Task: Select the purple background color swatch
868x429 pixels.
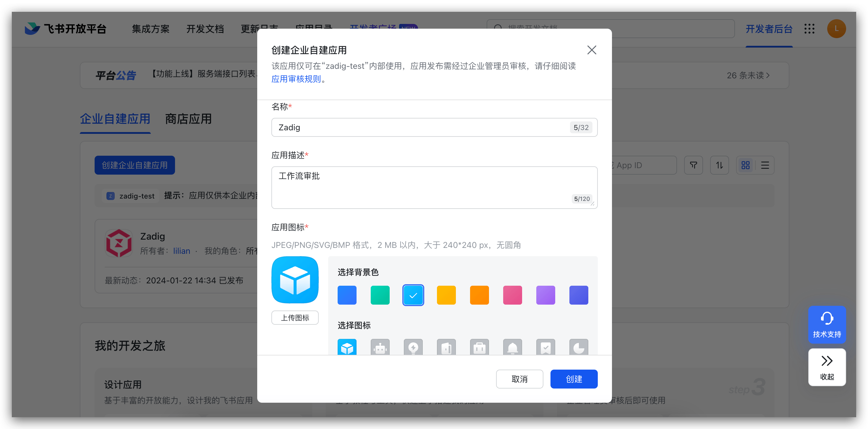Action: (x=545, y=295)
